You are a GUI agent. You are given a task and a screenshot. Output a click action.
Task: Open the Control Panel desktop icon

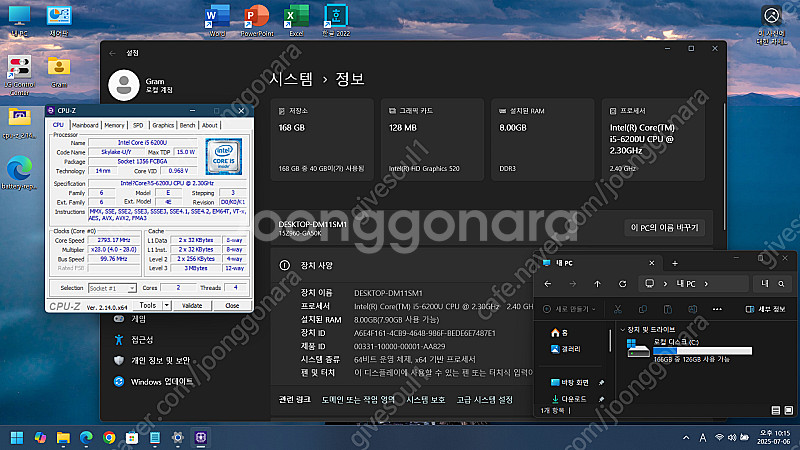click(59, 20)
